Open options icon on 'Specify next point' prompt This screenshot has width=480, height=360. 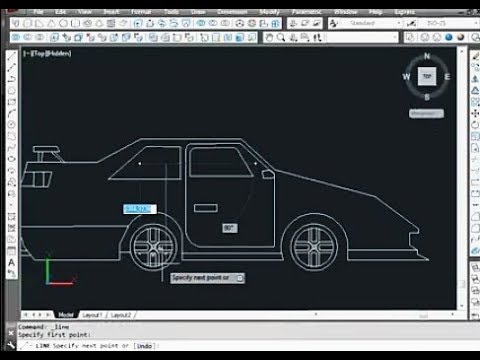pyautogui.click(x=240, y=278)
